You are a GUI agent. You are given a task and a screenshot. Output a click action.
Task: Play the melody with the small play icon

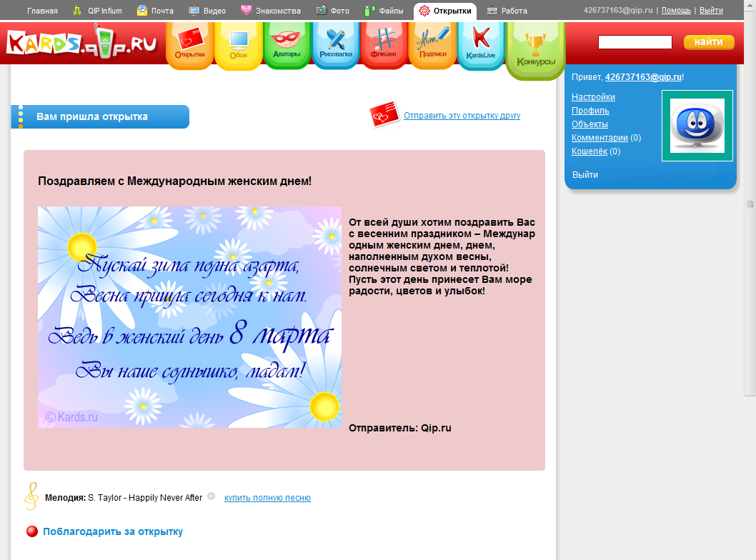point(212,496)
